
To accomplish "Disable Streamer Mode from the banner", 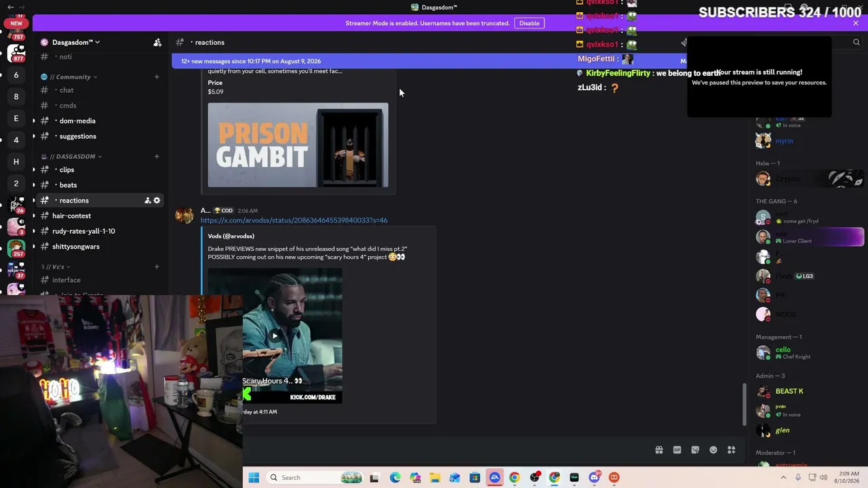I will tap(529, 23).
